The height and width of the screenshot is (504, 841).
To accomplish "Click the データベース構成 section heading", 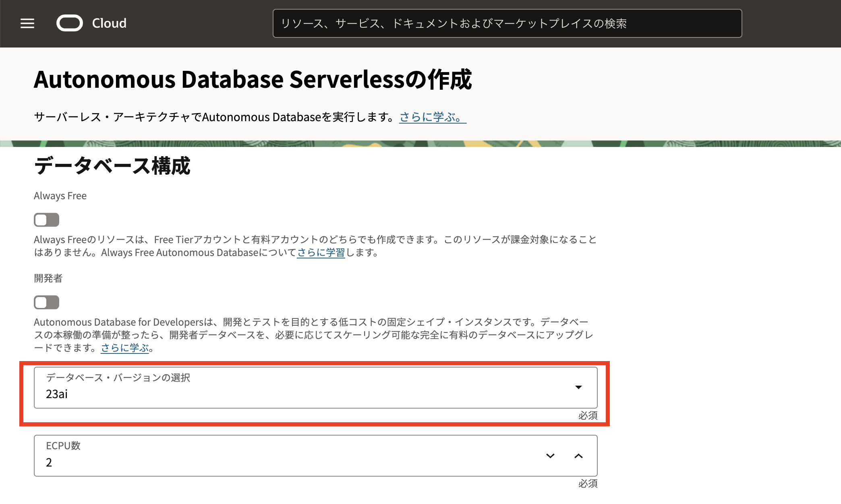I will tap(112, 166).
